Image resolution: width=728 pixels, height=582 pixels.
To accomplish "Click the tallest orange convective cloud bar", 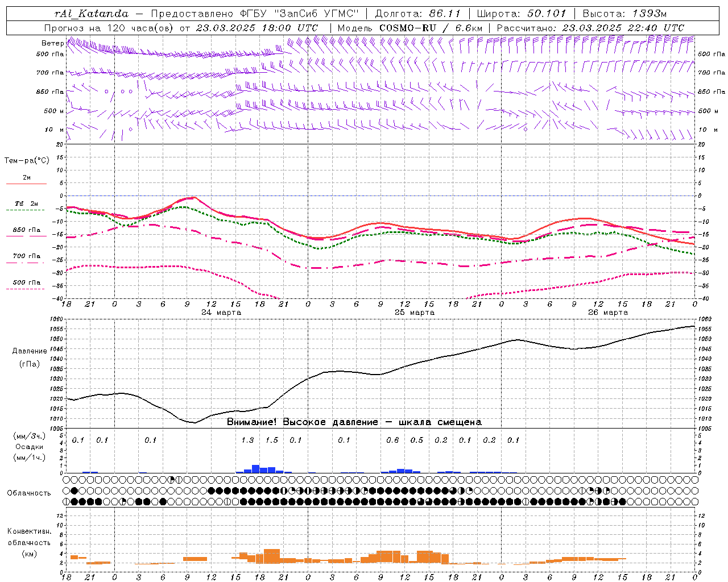I will (x=272, y=556).
